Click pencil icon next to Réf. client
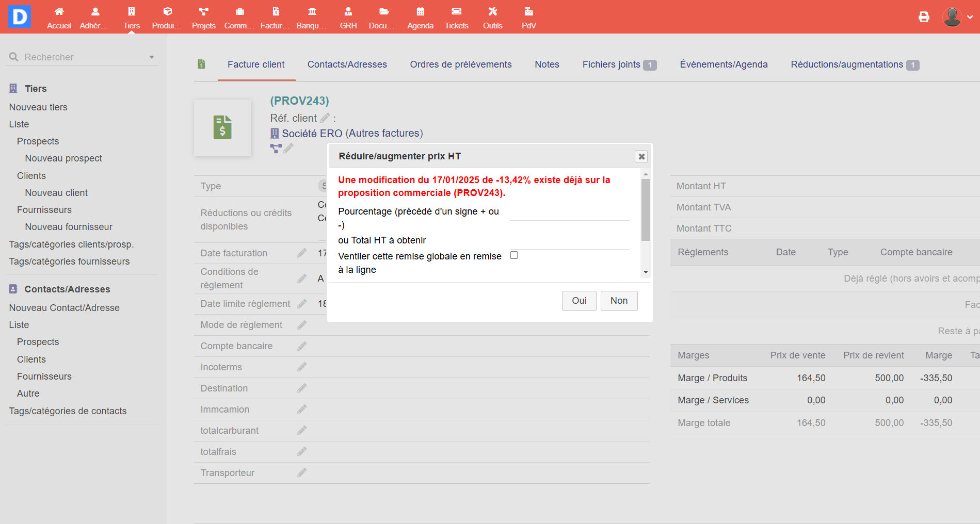Screen dimensions: 980x524 click(x=325, y=118)
